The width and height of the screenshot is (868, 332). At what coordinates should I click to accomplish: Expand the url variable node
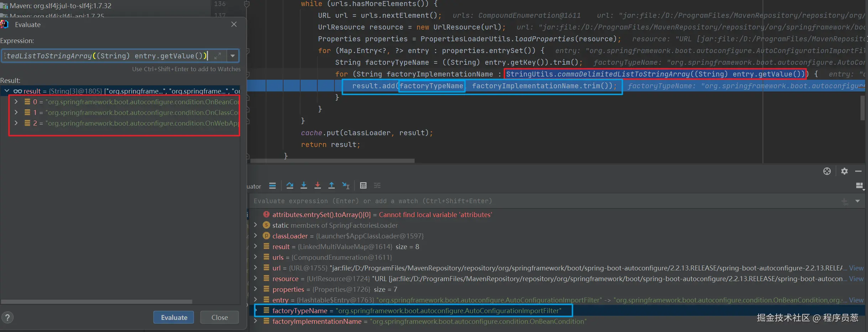(x=255, y=268)
